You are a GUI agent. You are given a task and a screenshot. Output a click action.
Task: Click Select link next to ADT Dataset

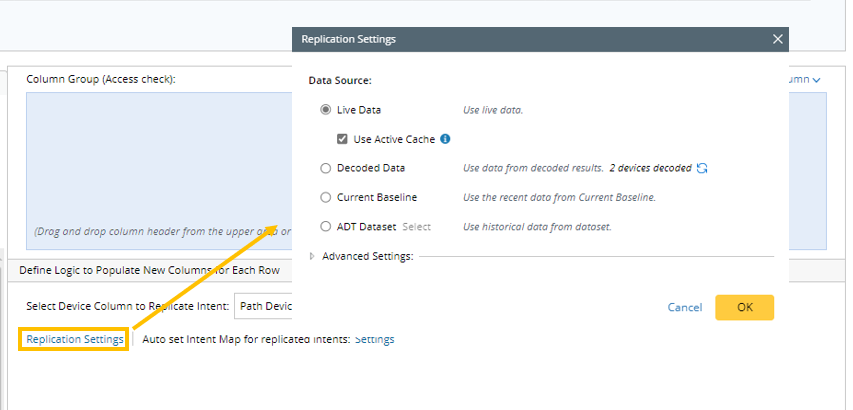(416, 227)
